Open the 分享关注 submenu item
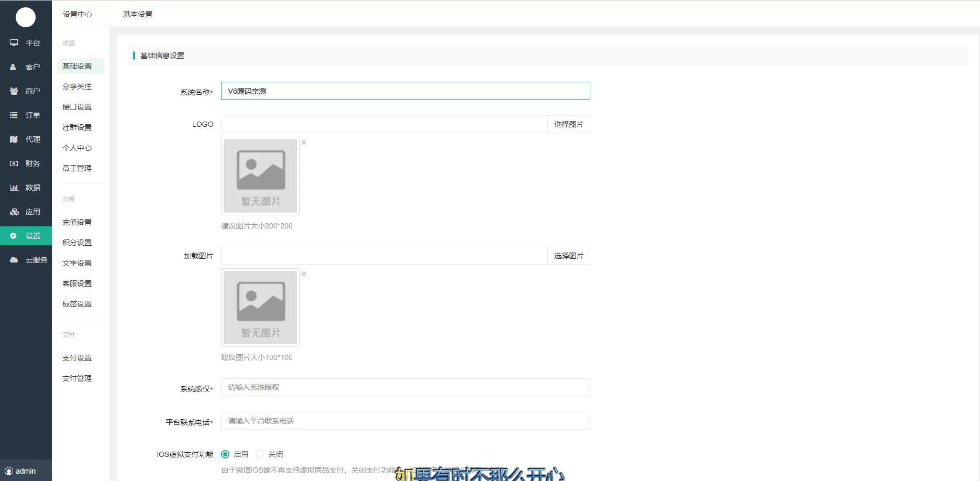 pos(77,86)
